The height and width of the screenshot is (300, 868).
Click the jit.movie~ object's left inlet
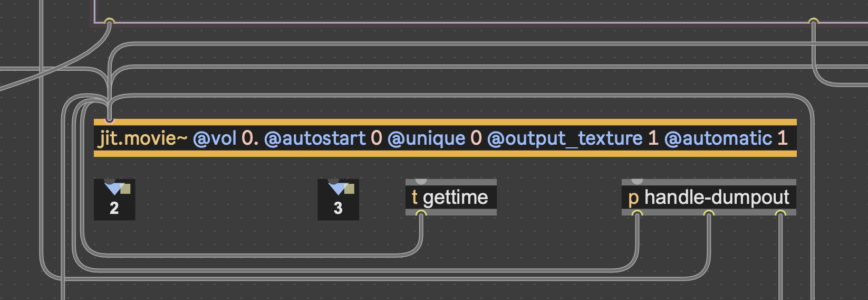coord(110,121)
